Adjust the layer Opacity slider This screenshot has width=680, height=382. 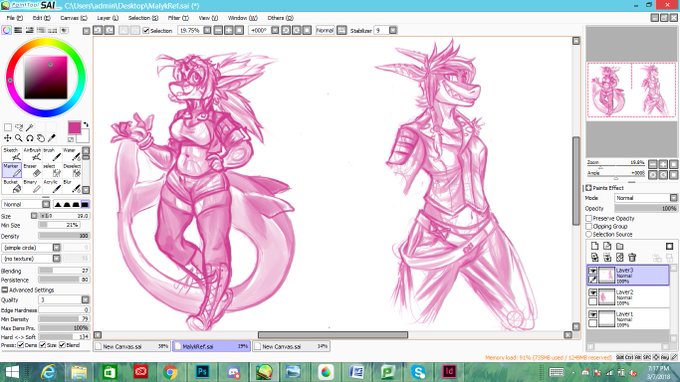coord(646,209)
